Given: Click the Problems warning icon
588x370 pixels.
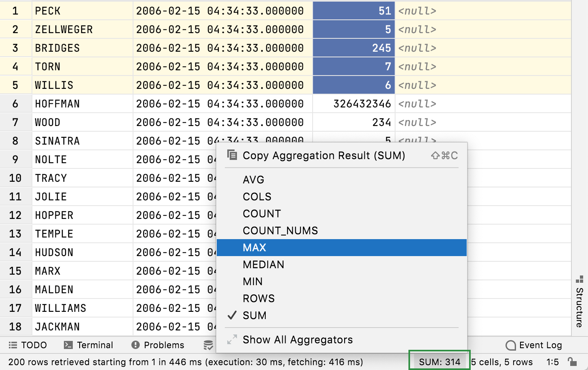Looking at the screenshot, I should click(135, 345).
